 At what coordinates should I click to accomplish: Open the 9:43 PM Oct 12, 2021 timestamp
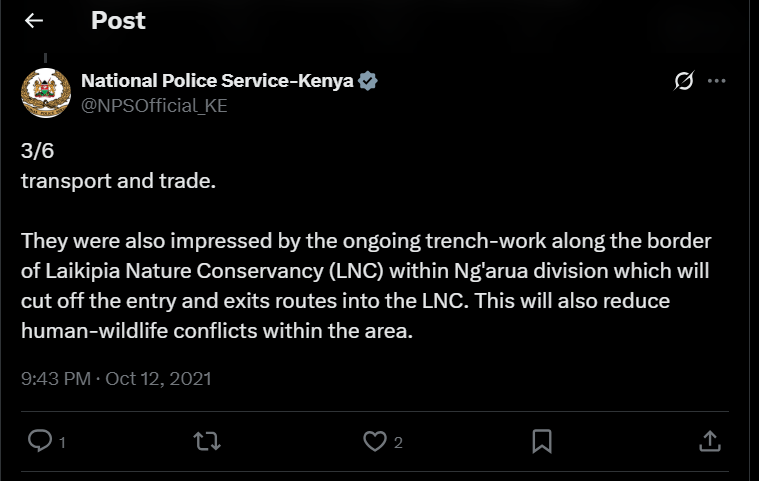[116, 379]
